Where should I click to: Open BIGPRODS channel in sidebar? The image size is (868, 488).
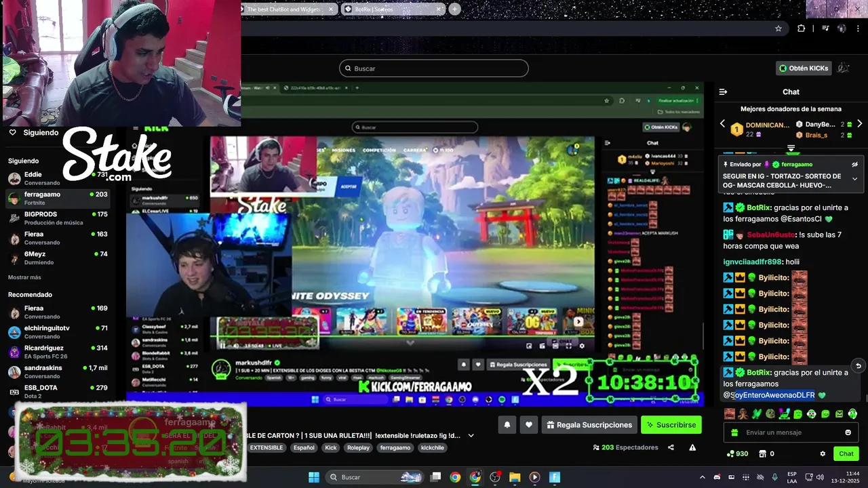(x=58, y=218)
